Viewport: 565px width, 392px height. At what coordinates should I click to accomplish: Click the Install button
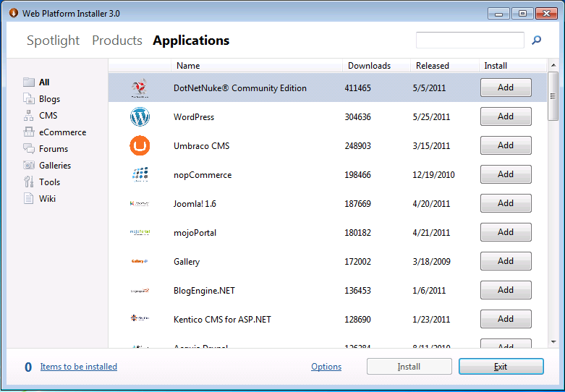coord(409,367)
